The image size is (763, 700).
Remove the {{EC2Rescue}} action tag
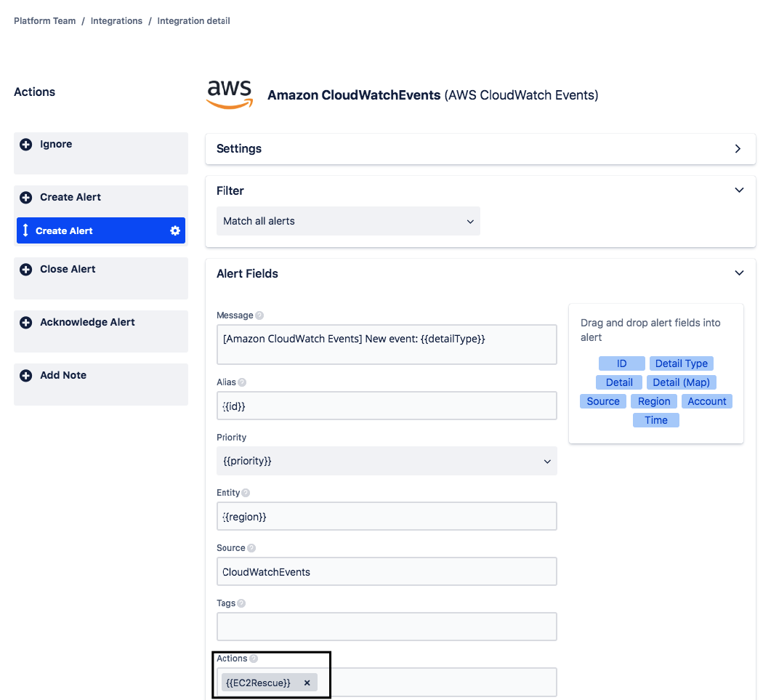click(307, 683)
